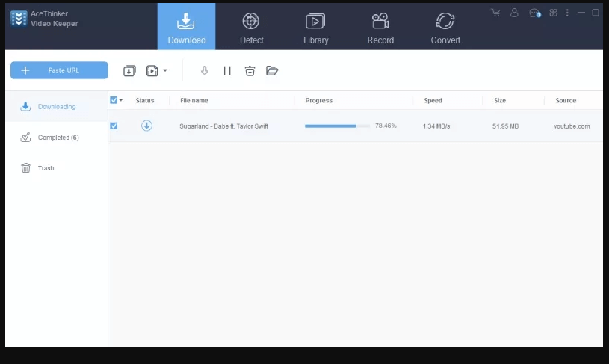The image size is (609, 364).
Task: Open the shopping cart icon
Action: (x=495, y=13)
